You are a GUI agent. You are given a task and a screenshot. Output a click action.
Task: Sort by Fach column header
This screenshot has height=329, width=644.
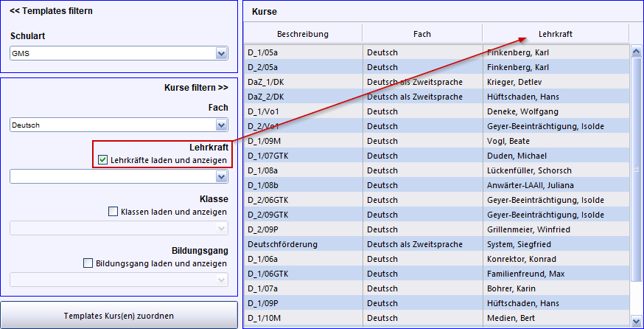(422, 34)
